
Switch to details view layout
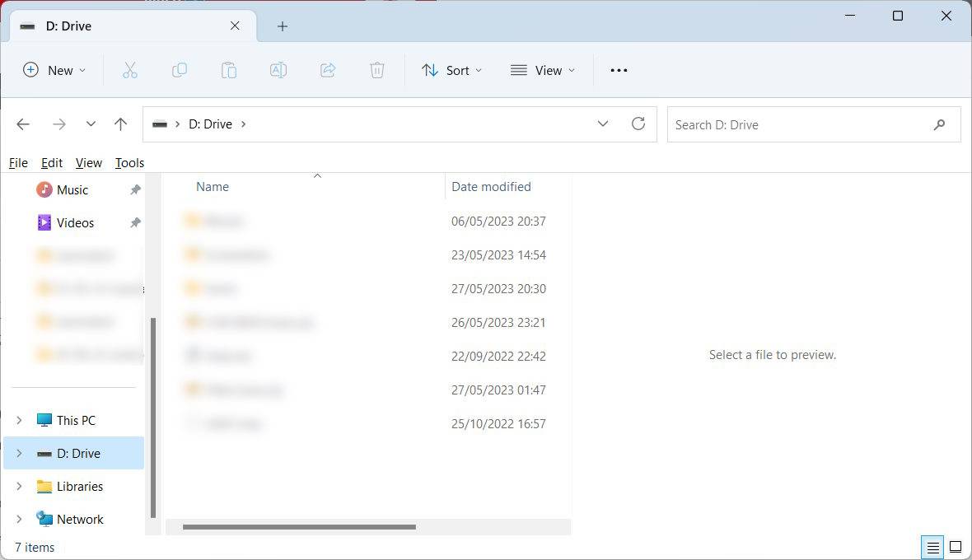pos(932,547)
